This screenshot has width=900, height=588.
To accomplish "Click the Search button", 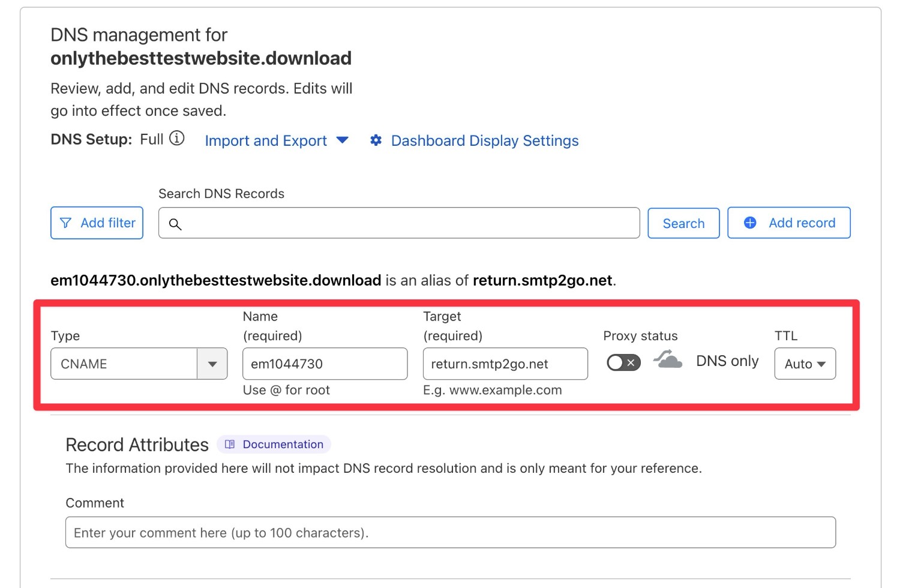I will (683, 223).
